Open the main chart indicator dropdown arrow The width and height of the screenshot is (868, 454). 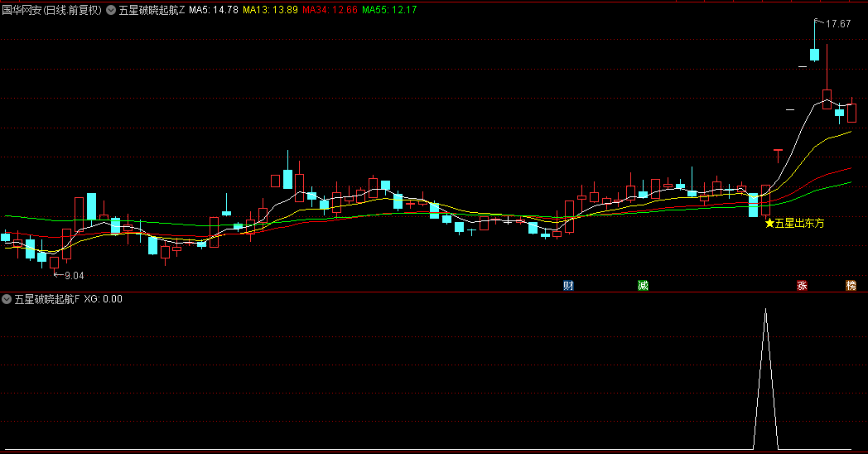tap(111, 10)
